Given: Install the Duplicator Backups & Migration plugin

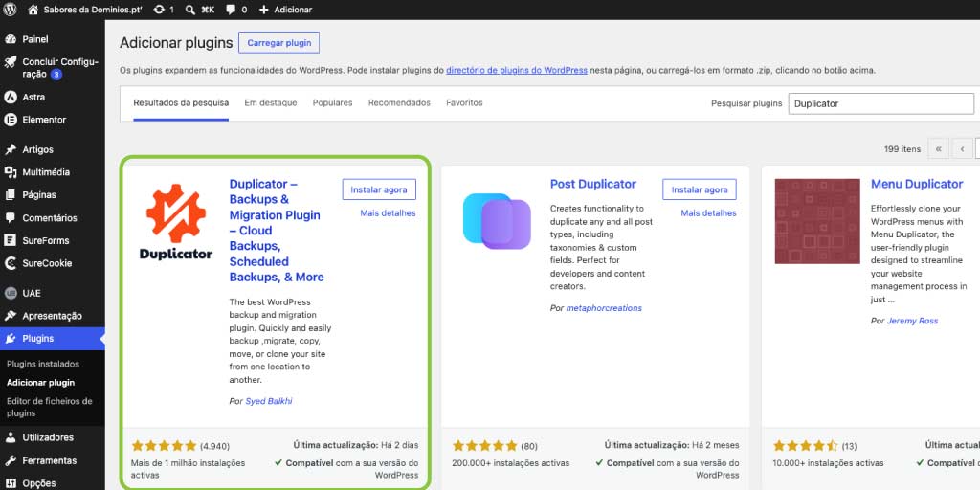Looking at the screenshot, I should (379, 189).
